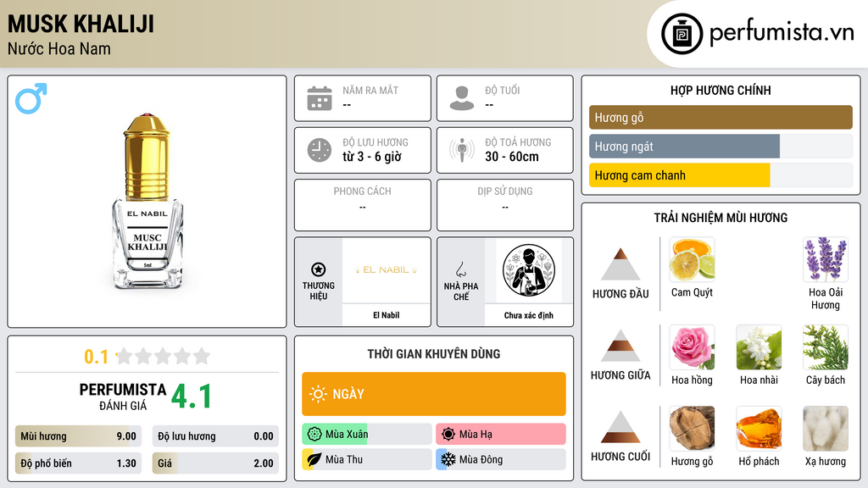Click the El Nabil brand logo
Viewport: 868px width, 488px height.
pyautogui.click(x=386, y=270)
